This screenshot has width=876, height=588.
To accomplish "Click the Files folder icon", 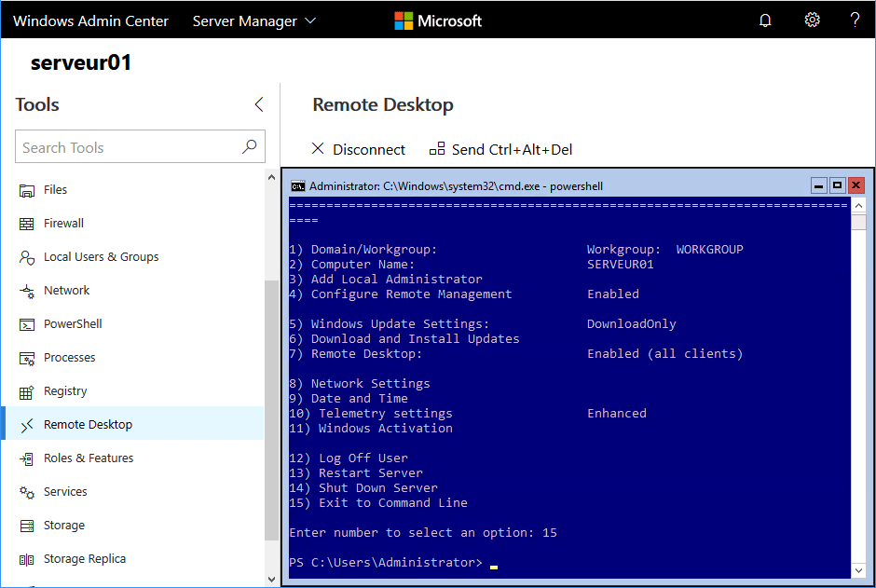I will (27, 190).
